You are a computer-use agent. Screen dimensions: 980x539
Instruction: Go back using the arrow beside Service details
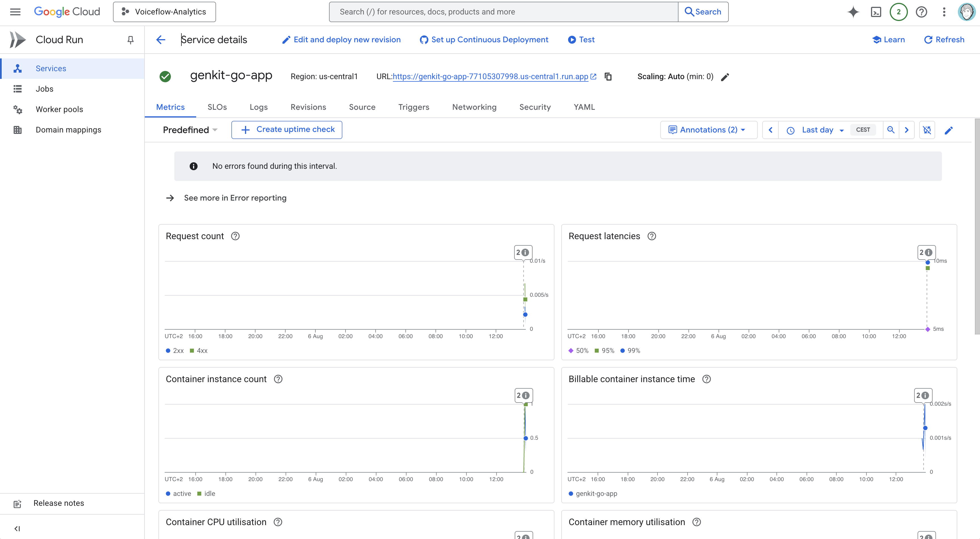coord(161,39)
